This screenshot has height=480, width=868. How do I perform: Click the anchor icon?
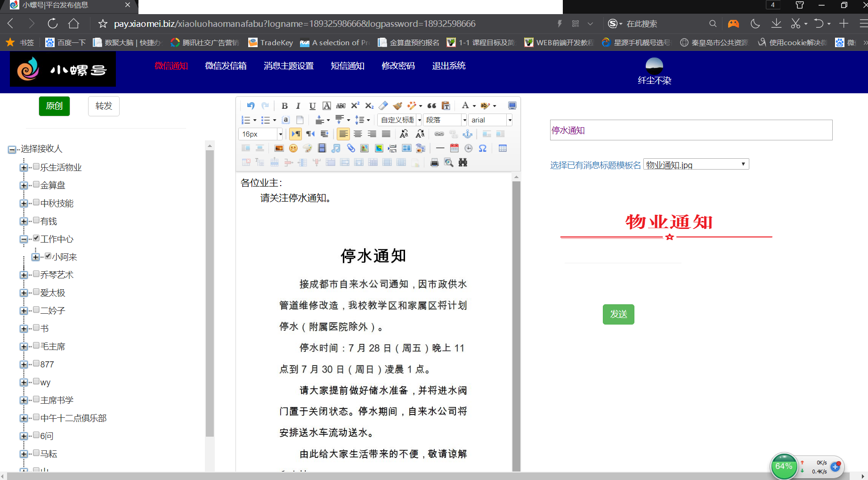(467, 134)
